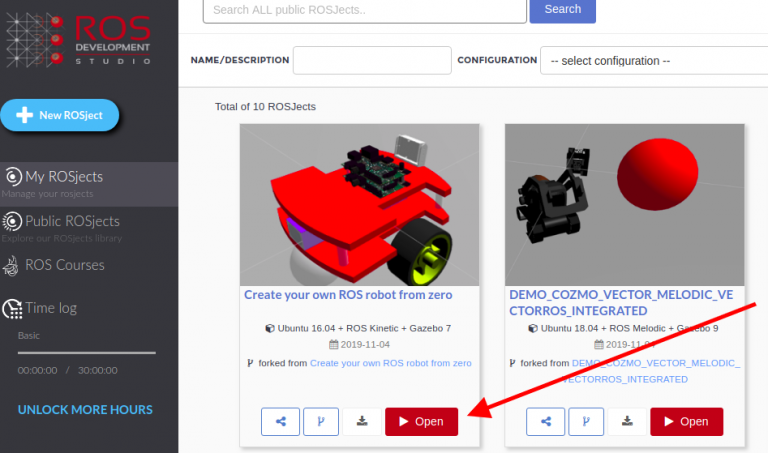The image size is (768, 453).
Task: Follow forked from 'Create your own ROS robot' link
Action: tap(390, 363)
